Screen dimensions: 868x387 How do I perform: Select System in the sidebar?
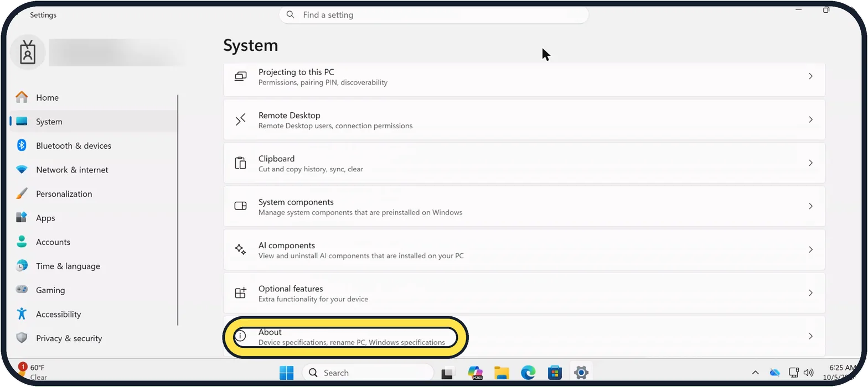[x=93, y=122]
